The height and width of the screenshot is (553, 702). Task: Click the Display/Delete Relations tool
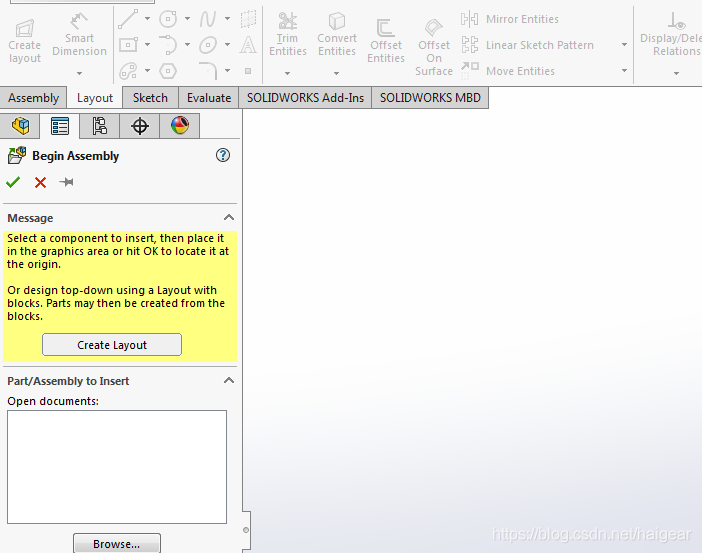coord(671,35)
